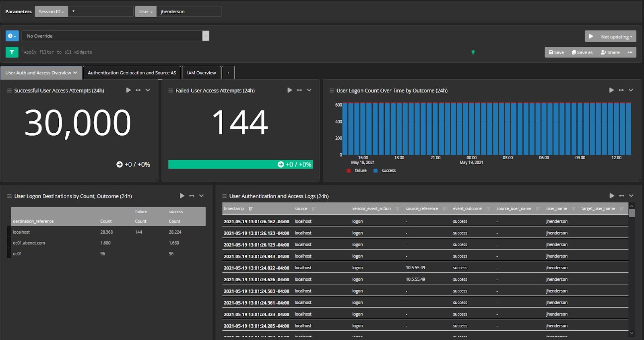Open the blue time range clock button

(x=12, y=36)
